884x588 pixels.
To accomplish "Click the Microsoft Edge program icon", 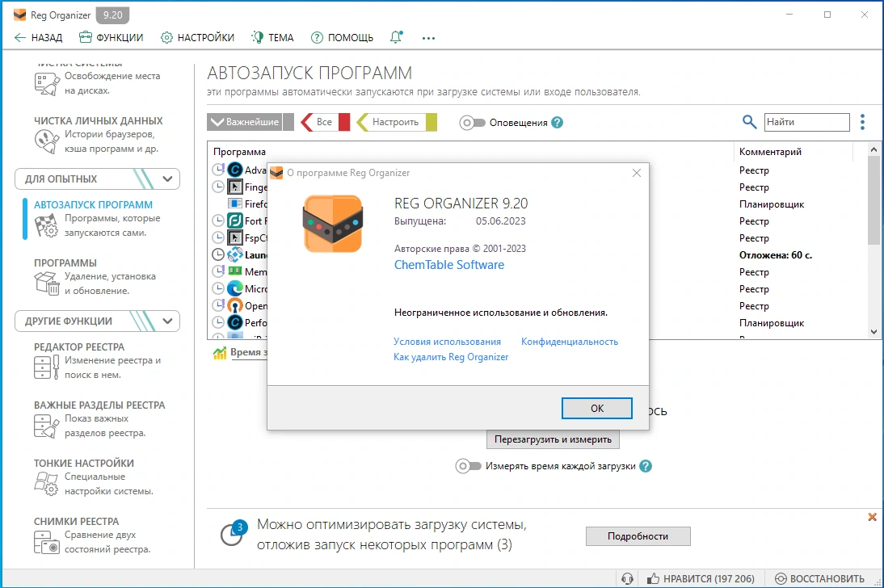I will tap(234, 288).
